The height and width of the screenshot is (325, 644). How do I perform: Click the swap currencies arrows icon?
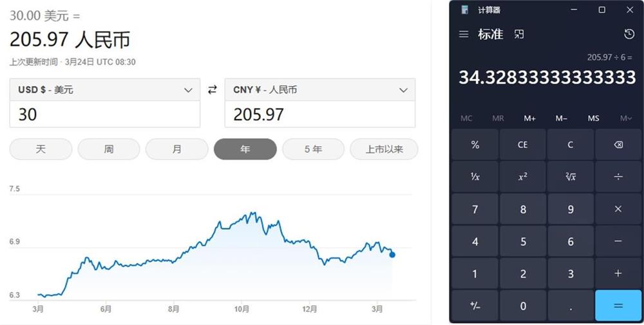[213, 90]
